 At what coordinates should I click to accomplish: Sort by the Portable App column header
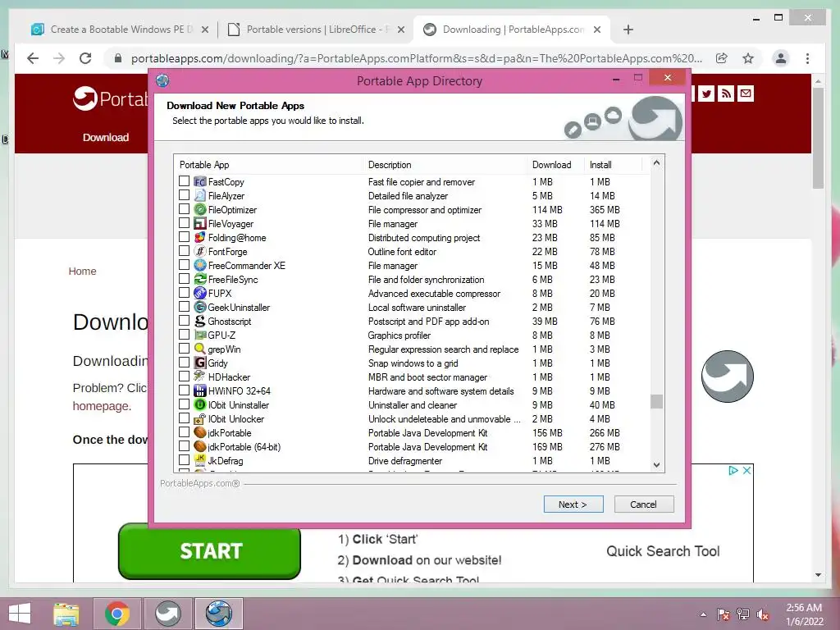coord(268,164)
